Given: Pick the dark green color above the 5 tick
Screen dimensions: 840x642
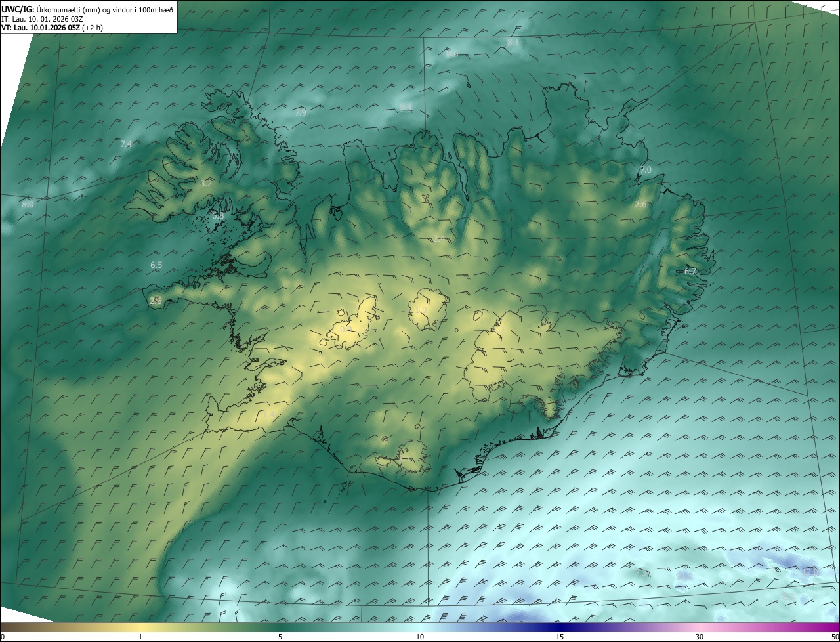Looking at the screenshot, I should (280, 627).
